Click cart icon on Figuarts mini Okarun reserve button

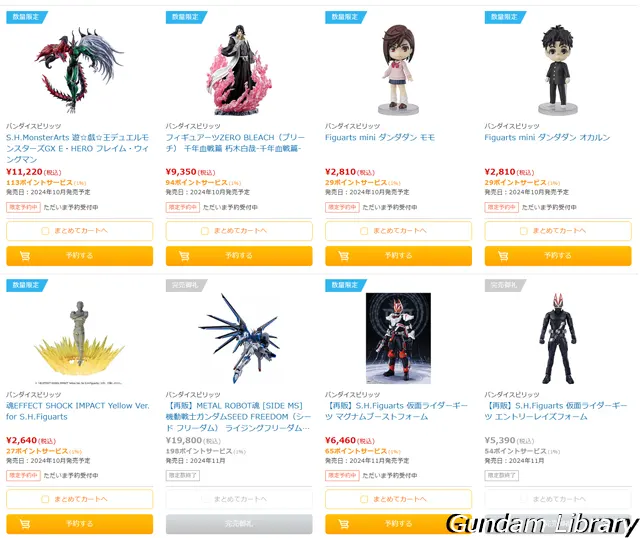tap(503, 256)
